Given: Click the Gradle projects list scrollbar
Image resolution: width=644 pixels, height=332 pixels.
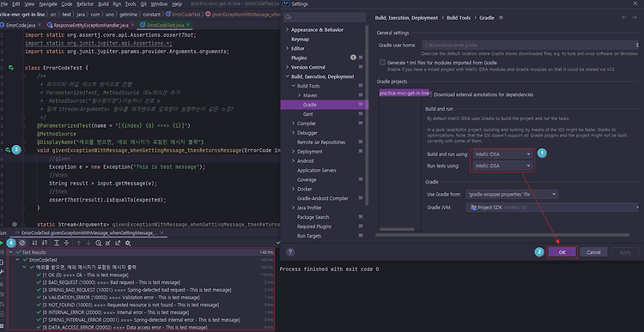Looking at the screenshot, I should pyautogui.click(x=396, y=229).
